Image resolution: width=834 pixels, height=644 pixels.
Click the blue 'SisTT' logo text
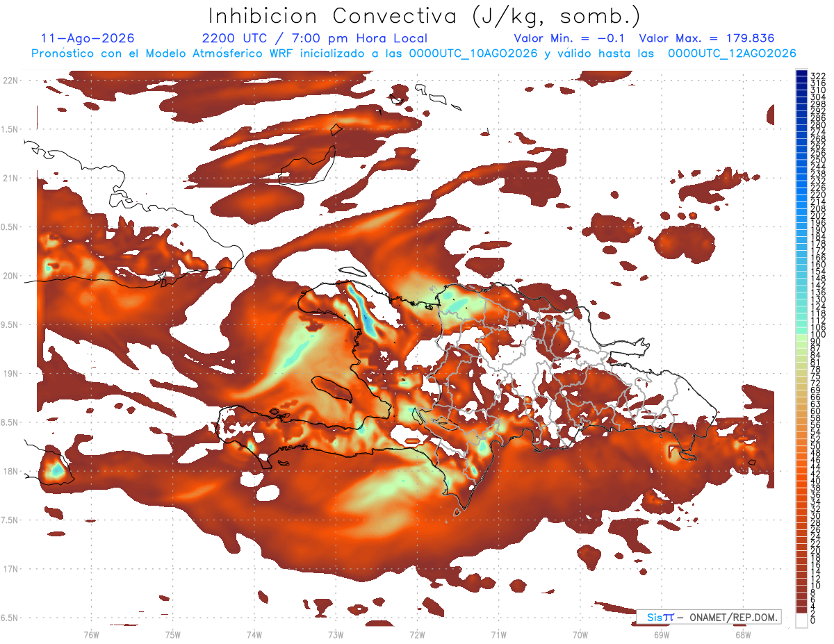coord(660,617)
